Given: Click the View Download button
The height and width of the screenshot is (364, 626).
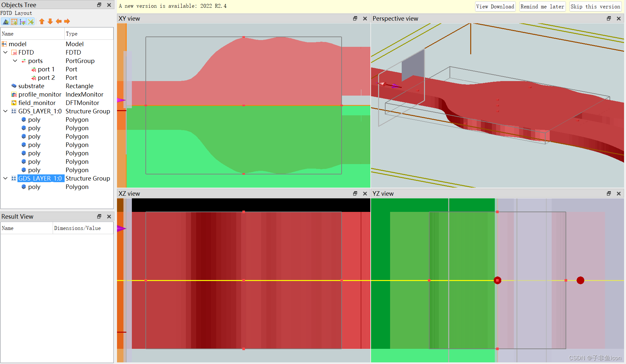Looking at the screenshot, I should [x=495, y=6].
